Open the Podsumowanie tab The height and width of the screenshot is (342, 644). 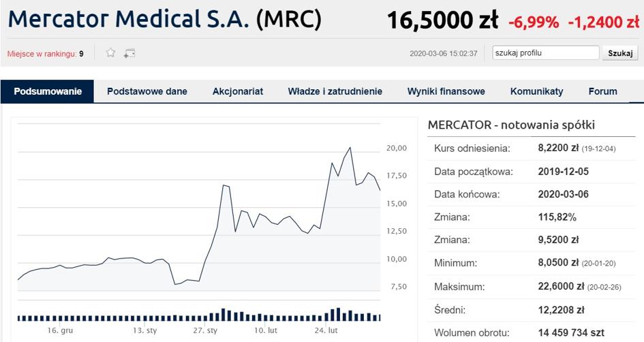coord(48,91)
